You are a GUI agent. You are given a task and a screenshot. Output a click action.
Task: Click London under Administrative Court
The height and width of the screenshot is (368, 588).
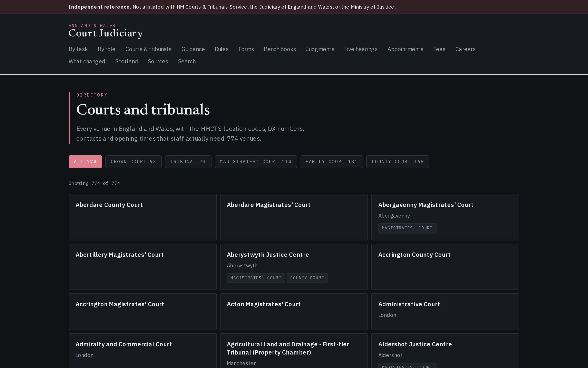click(x=387, y=315)
